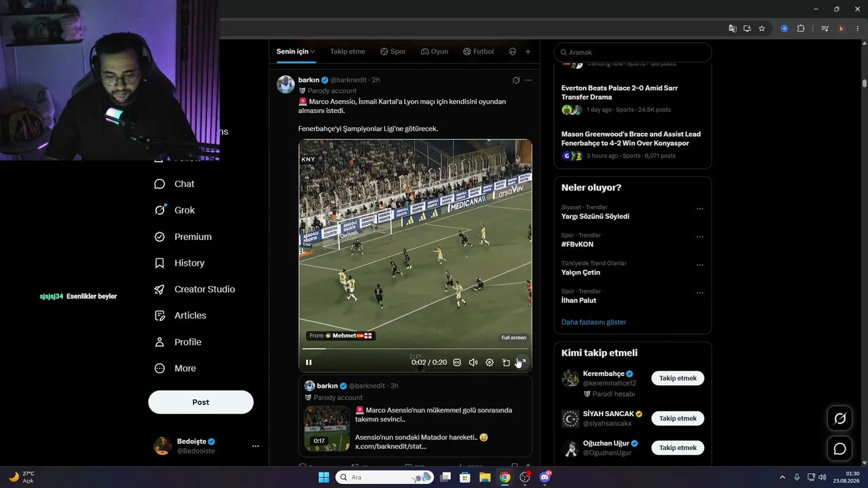This screenshot has width=868, height=488.
Task: Follow Kerembahçe with Takip etmek
Action: [677, 378]
